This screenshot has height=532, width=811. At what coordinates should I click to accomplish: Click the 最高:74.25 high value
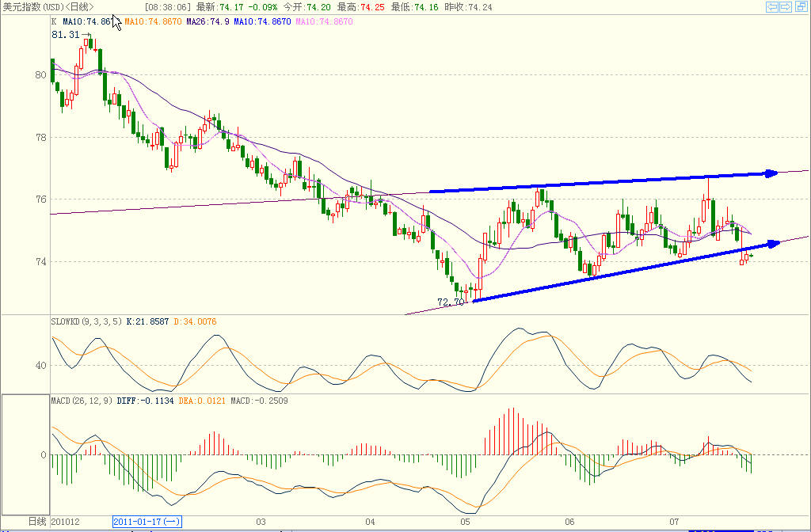(x=360, y=7)
